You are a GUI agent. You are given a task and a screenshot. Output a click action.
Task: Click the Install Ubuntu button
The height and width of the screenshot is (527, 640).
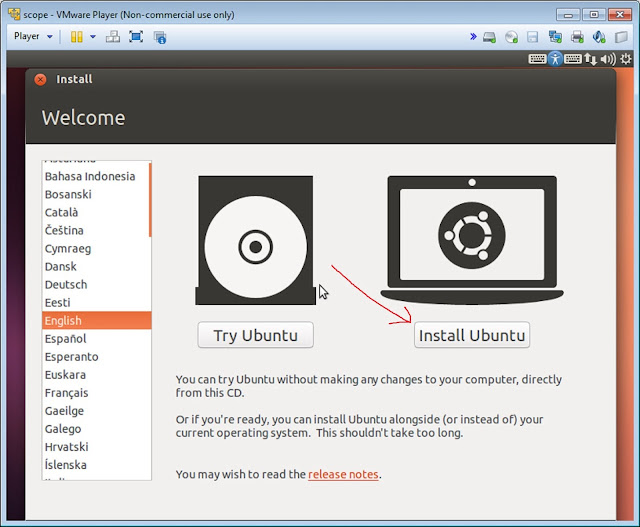(472, 335)
